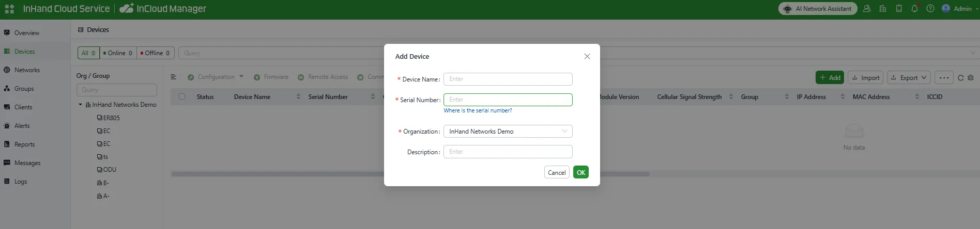Open the organization building icon in header

883,9
